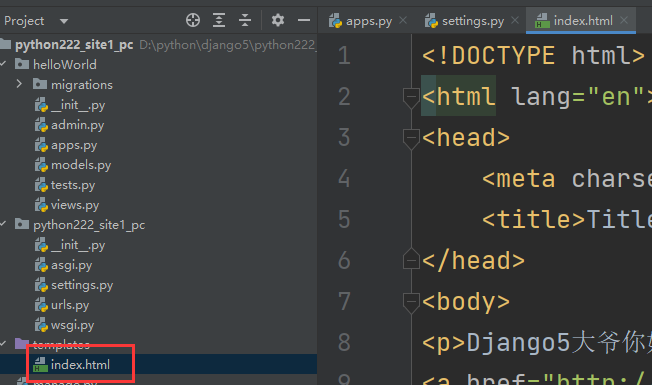Collapse the inner python222_site1_pc package folder
The image size is (652, 385).
[3, 224]
